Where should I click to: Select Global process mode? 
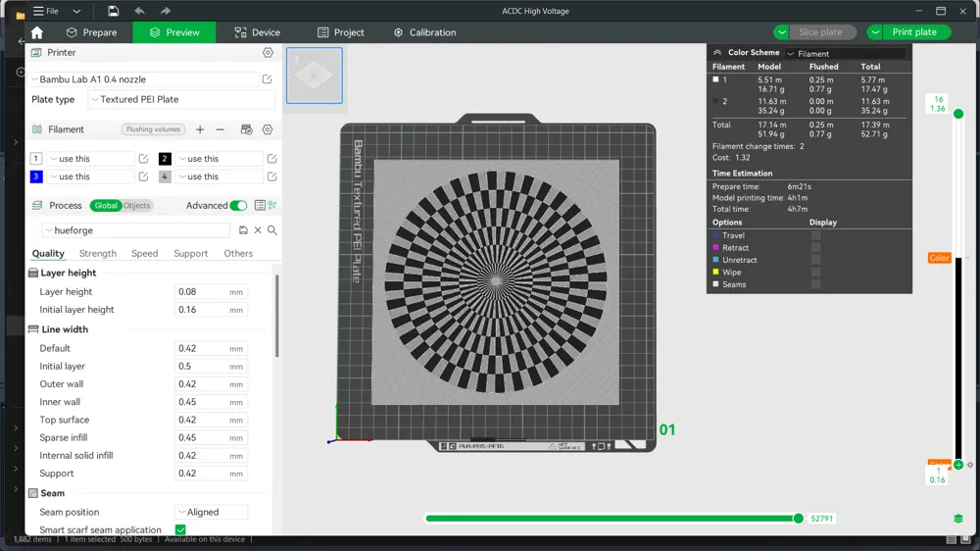[x=106, y=205]
